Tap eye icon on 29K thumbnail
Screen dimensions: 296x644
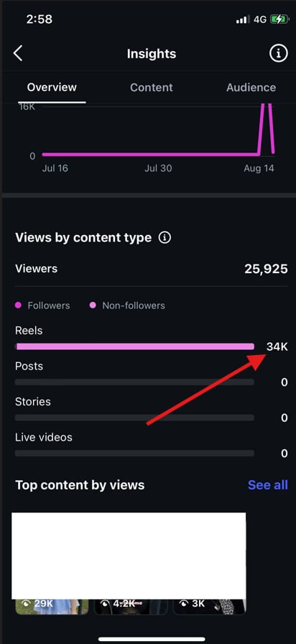point(27,604)
